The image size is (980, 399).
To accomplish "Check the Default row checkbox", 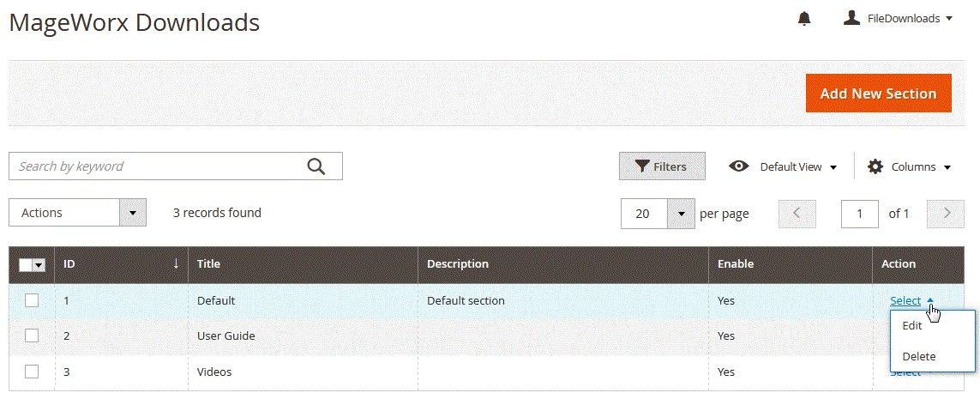I will [32, 300].
